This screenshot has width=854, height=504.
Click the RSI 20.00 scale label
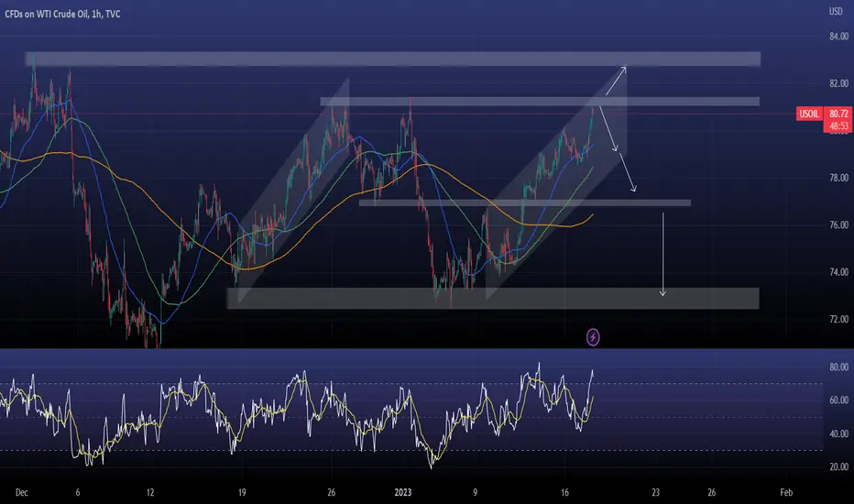(x=838, y=466)
